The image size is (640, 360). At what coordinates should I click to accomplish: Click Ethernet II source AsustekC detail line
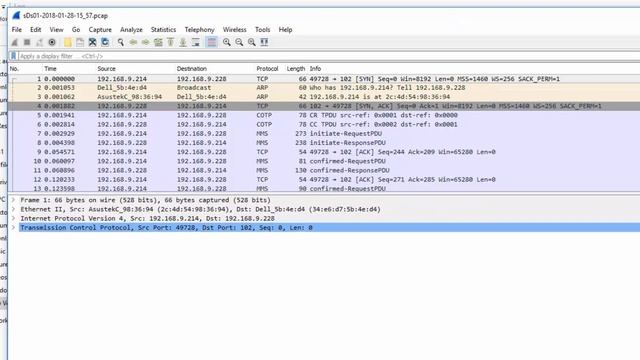(x=200, y=209)
